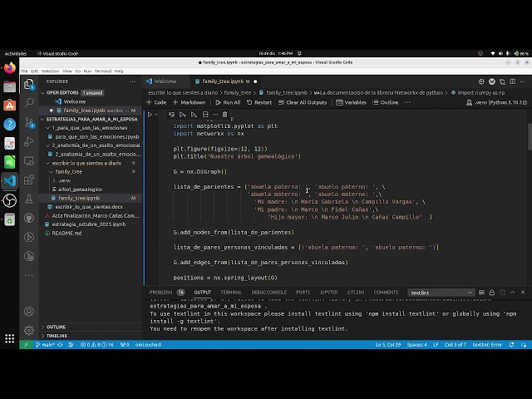
Task: Switch to the Welcome editor tab
Action: [x=165, y=81]
